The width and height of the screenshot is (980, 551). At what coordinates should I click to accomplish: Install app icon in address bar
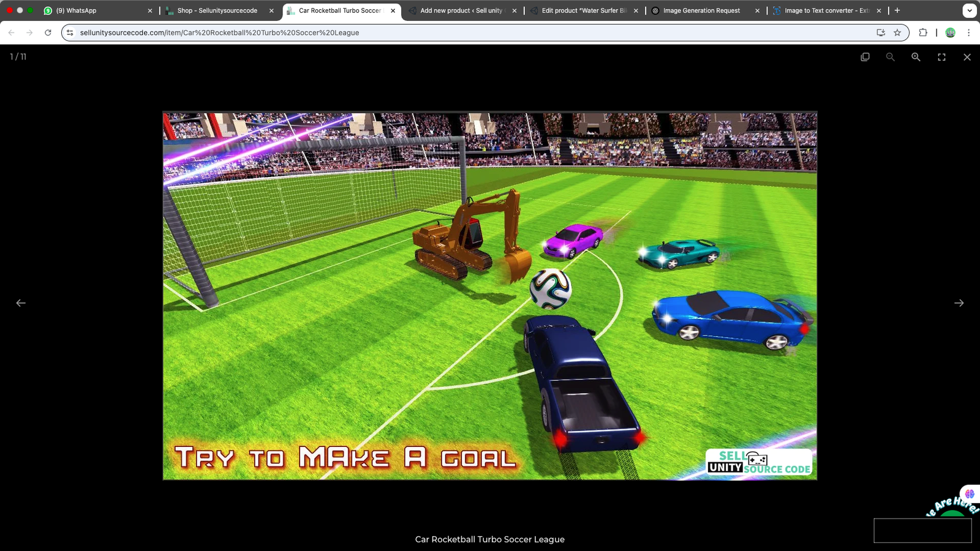click(x=881, y=32)
